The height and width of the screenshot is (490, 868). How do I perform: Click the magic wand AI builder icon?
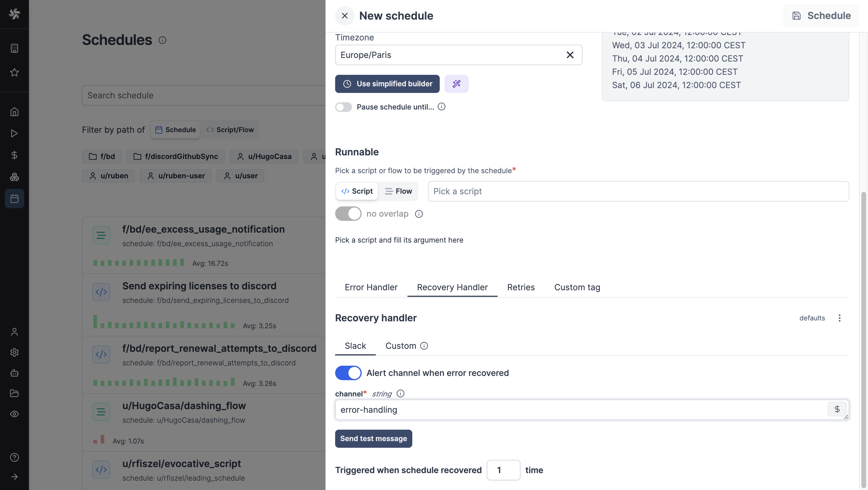tap(456, 84)
